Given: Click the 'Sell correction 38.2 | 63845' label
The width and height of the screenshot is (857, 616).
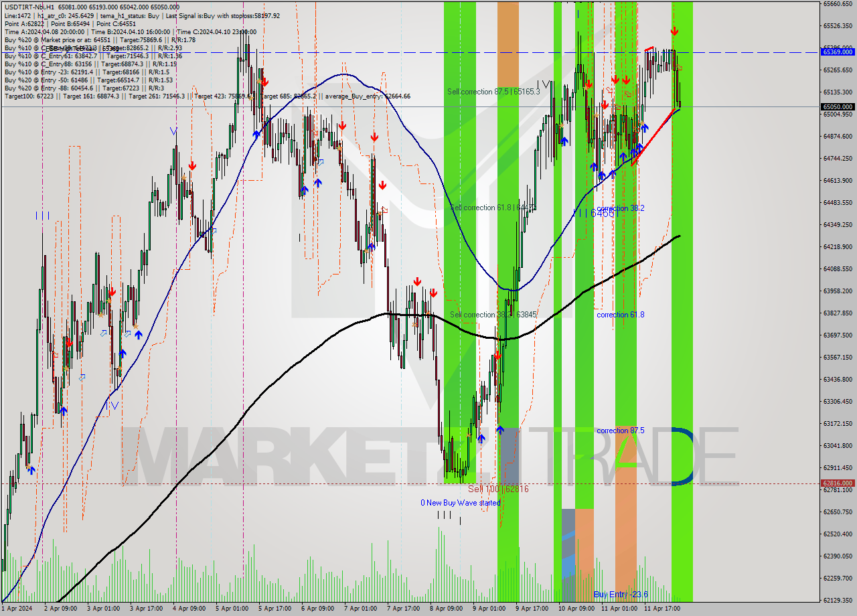Looking at the screenshot, I should 493,315.
